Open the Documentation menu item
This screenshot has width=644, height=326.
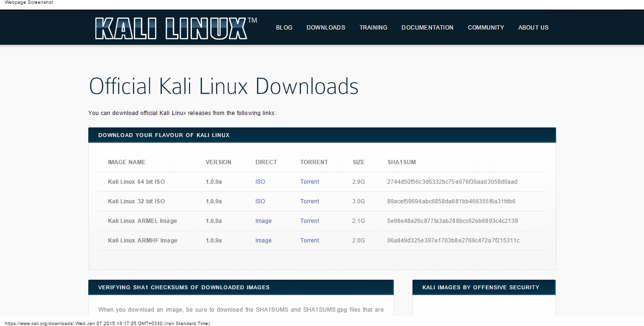(427, 28)
